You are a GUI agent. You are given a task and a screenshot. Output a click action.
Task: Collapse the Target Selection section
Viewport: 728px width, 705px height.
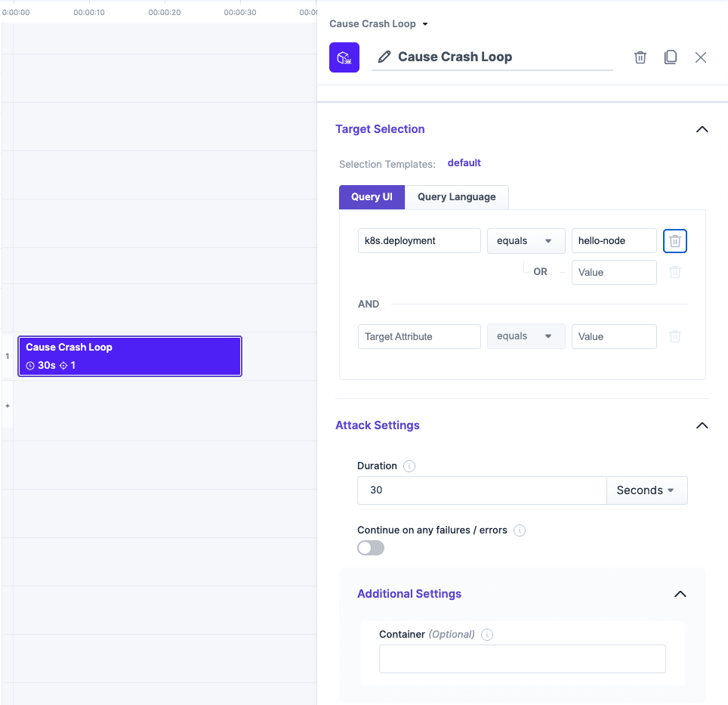(702, 129)
